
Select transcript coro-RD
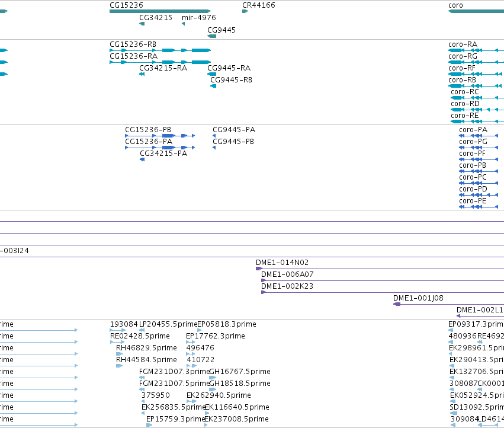click(x=465, y=104)
